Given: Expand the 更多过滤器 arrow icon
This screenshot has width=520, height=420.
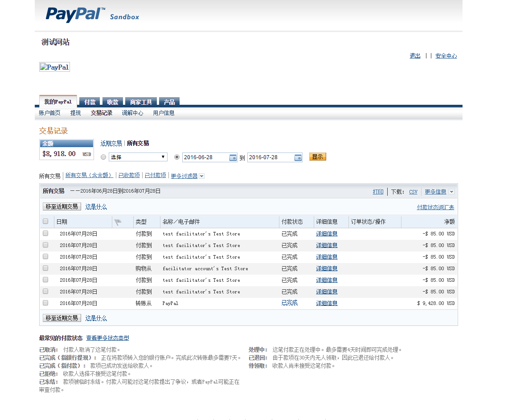Looking at the screenshot, I should click(202, 176).
